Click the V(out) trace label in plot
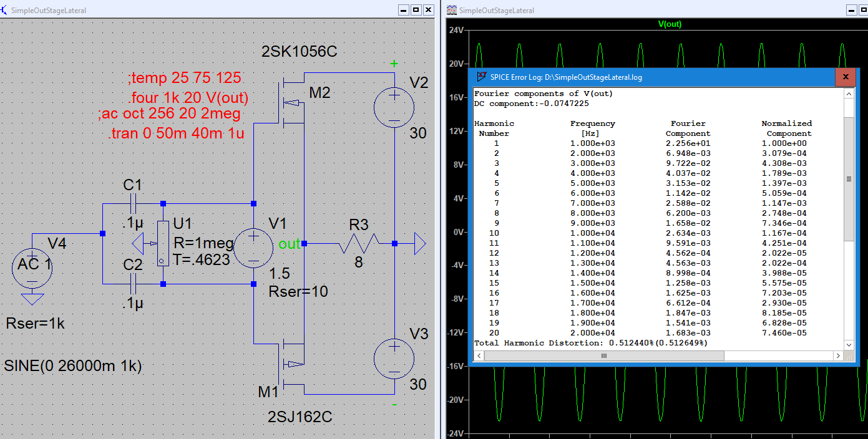 (670, 24)
